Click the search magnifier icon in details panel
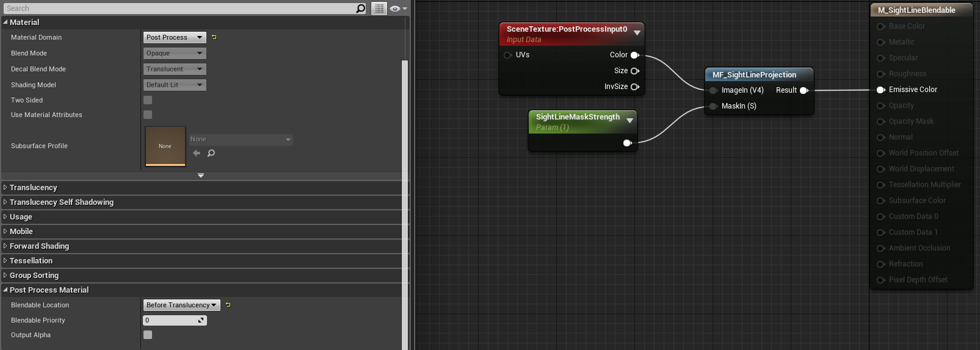The height and width of the screenshot is (350, 980). point(361,9)
